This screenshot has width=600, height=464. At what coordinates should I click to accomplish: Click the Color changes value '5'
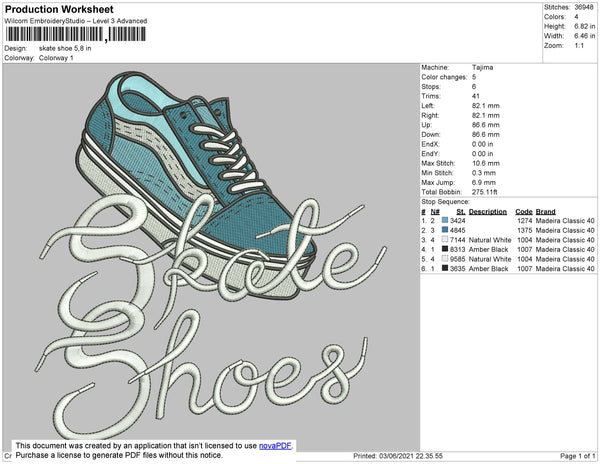(x=474, y=77)
